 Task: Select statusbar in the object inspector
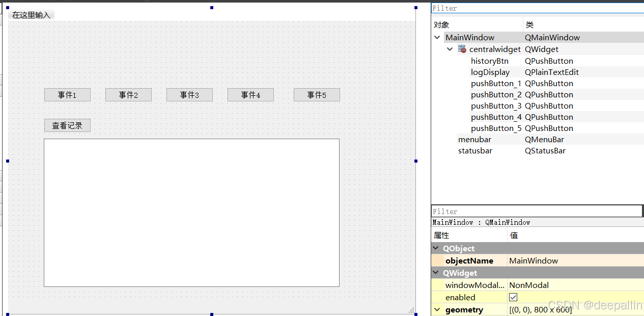point(475,150)
